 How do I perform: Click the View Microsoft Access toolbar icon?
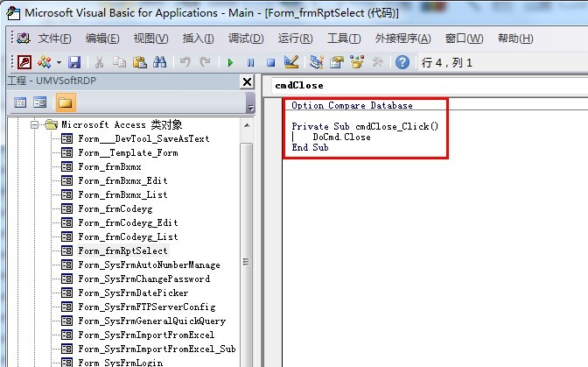tap(24, 62)
